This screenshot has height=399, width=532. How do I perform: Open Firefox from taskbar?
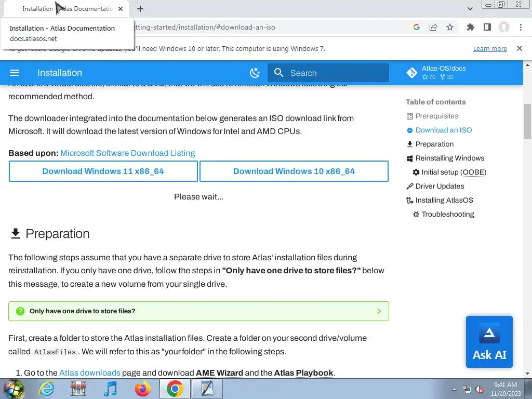143,389
